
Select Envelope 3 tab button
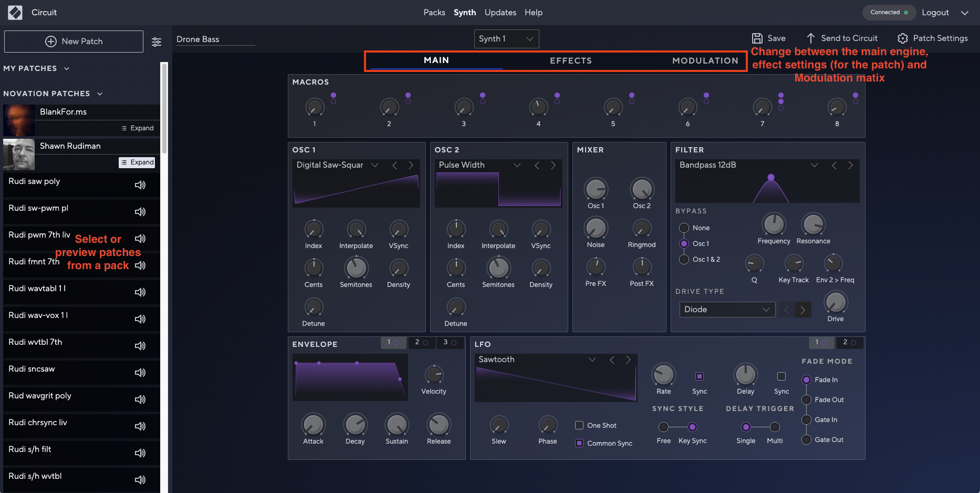click(x=450, y=343)
